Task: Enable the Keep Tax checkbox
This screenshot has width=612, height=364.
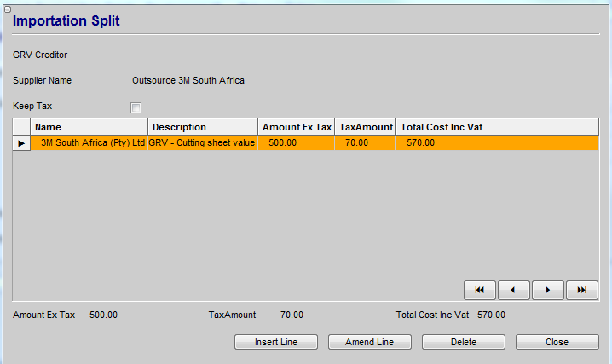Action: click(136, 107)
